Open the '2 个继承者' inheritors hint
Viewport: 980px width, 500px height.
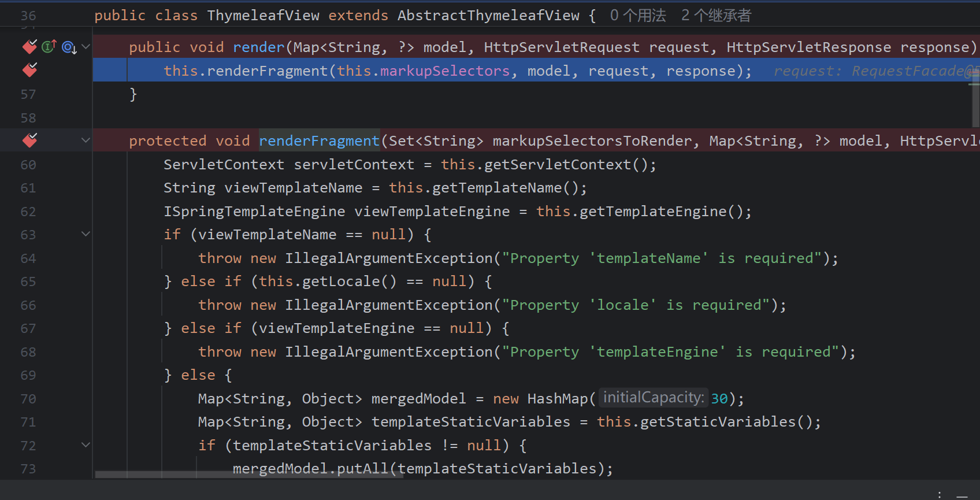[x=716, y=16]
